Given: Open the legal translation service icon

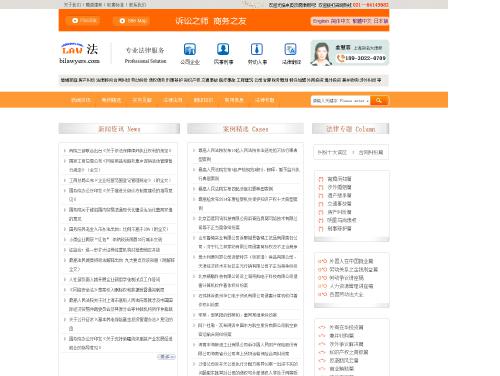Looking at the screenshot, I should pos(290,49).
